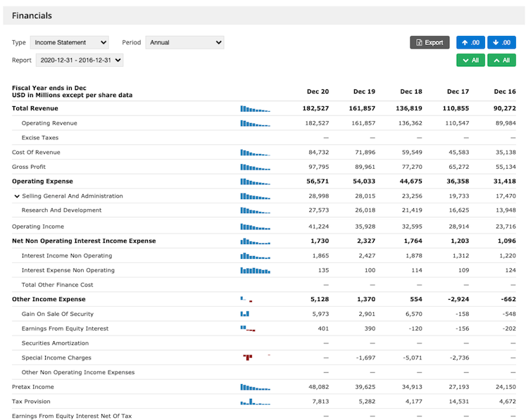Expand all rows with green down-chevron
The width and height of the screenshot is (528, 420).
[470, 61]
